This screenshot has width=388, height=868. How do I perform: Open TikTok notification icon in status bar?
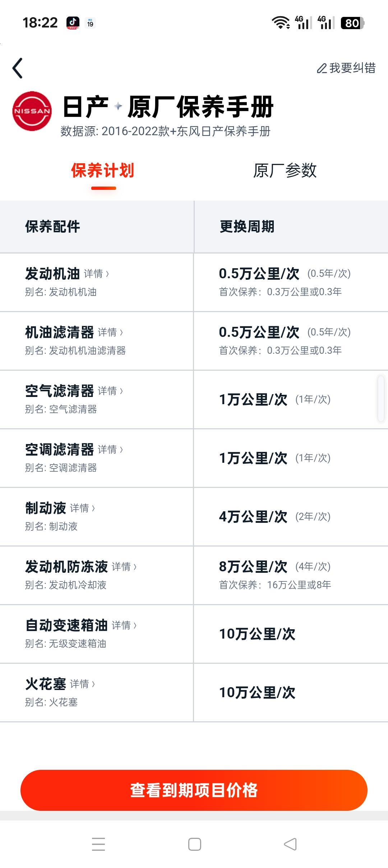click(x=73, y=23)
